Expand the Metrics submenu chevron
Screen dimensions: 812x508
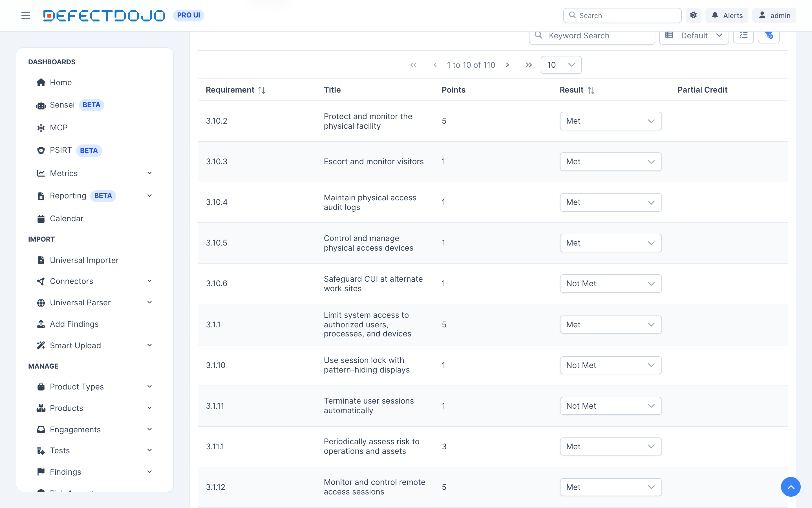coord(150,173)
